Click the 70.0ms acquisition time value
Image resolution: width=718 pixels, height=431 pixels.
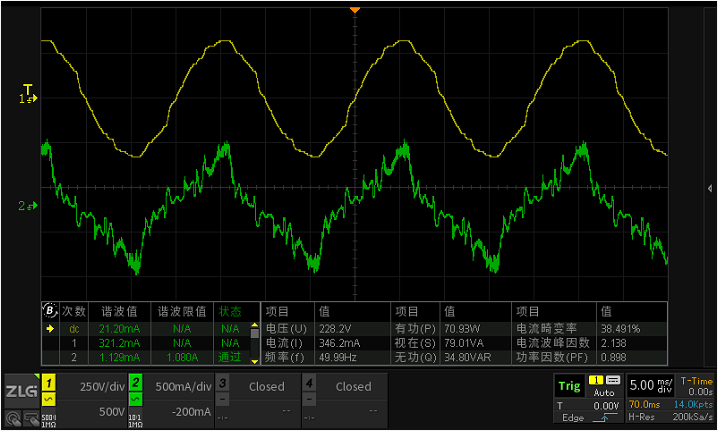point(644,404)
